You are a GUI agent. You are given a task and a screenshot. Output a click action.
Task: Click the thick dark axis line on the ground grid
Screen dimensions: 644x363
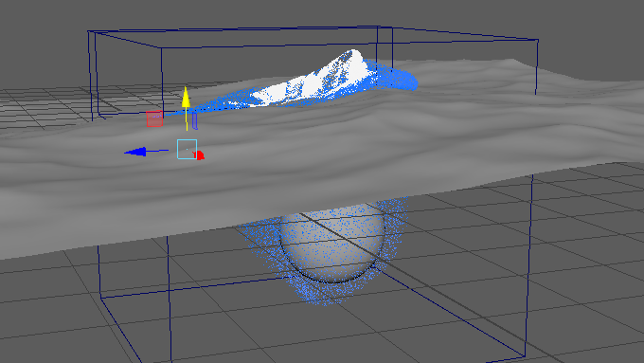(431, 289)
